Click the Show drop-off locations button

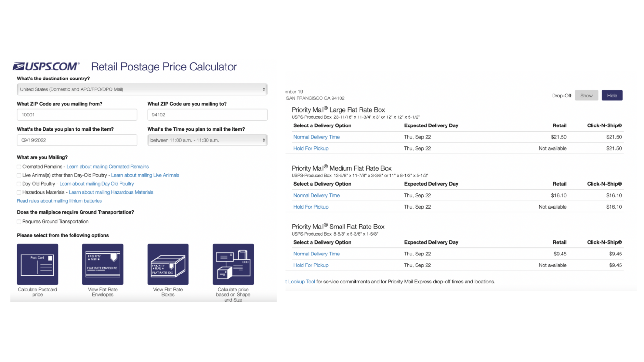(x=586, y=95)
